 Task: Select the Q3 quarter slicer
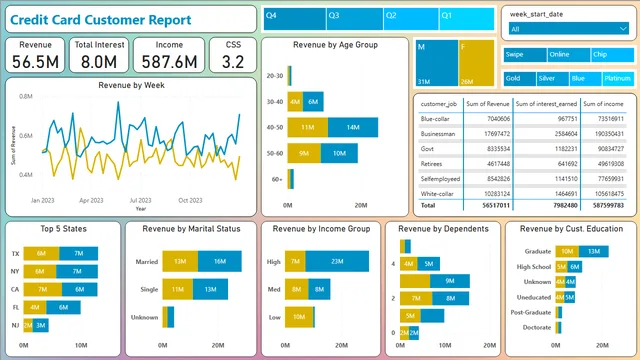pos(355,19)
